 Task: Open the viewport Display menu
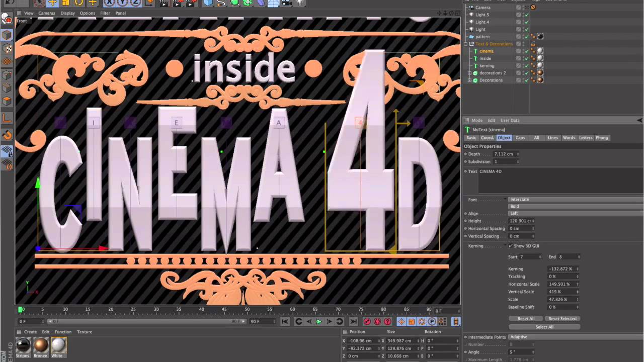coord(68,13)
